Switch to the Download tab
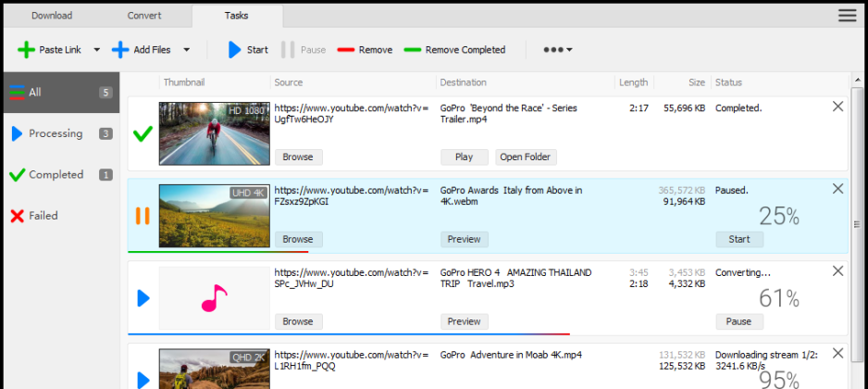Screen dimensions: 868x389 (52, 16)
